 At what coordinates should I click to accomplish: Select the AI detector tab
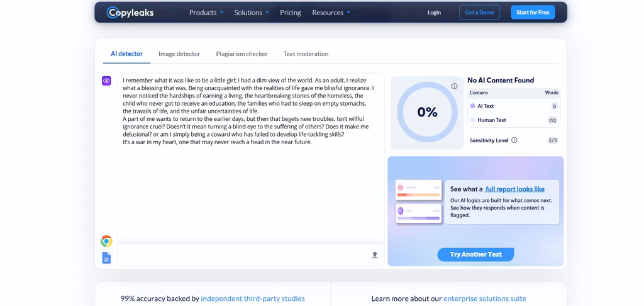click(126, 54)
